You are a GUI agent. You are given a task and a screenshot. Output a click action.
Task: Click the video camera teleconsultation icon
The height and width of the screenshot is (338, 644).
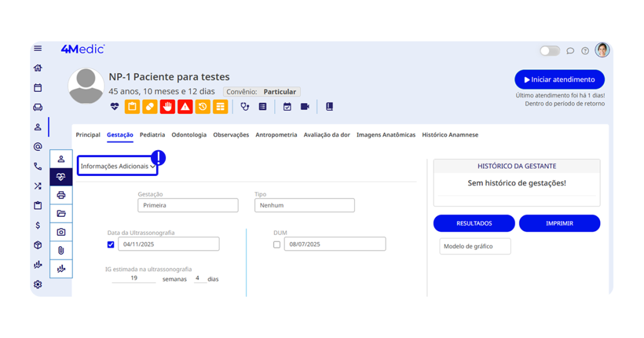pos(305,107)
